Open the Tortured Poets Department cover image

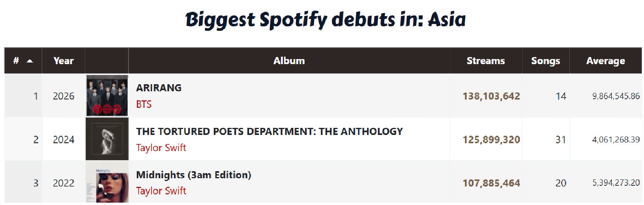[x=107, y=139]
